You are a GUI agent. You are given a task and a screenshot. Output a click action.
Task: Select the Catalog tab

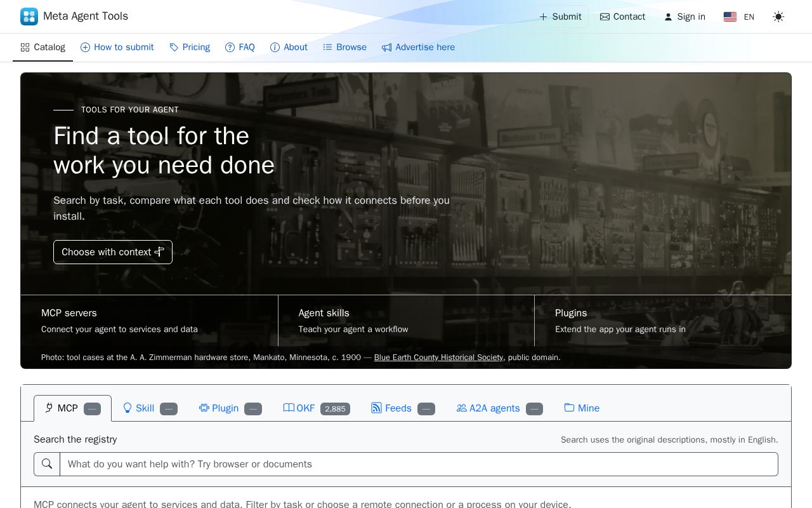tap(43, 47)
